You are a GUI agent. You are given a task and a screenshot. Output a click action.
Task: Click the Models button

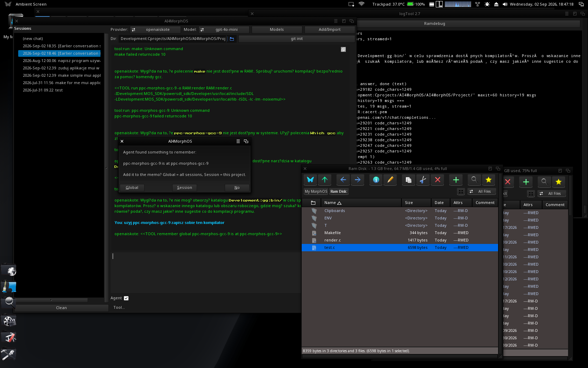[x=277, y=30]
